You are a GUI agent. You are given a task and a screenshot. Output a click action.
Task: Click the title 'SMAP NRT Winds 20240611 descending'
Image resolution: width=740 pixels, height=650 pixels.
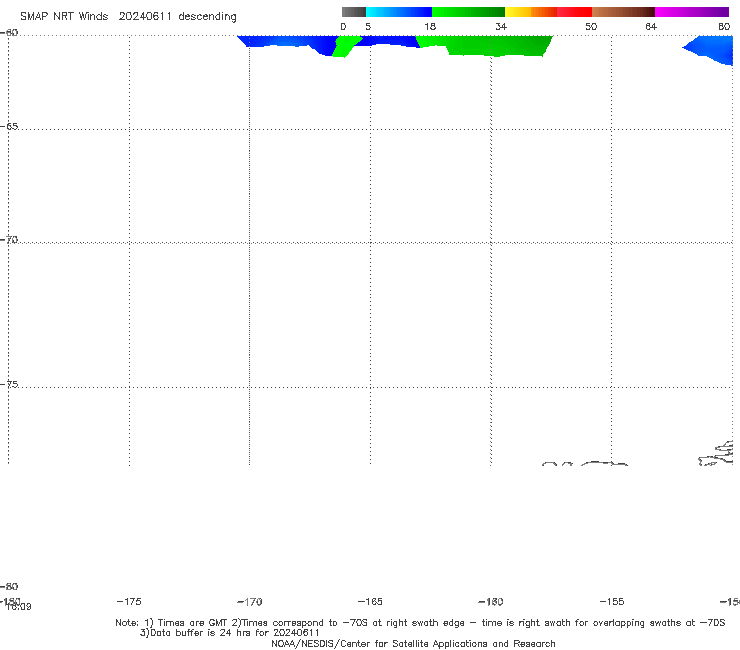pyautogui.click(x=128, y=17)
